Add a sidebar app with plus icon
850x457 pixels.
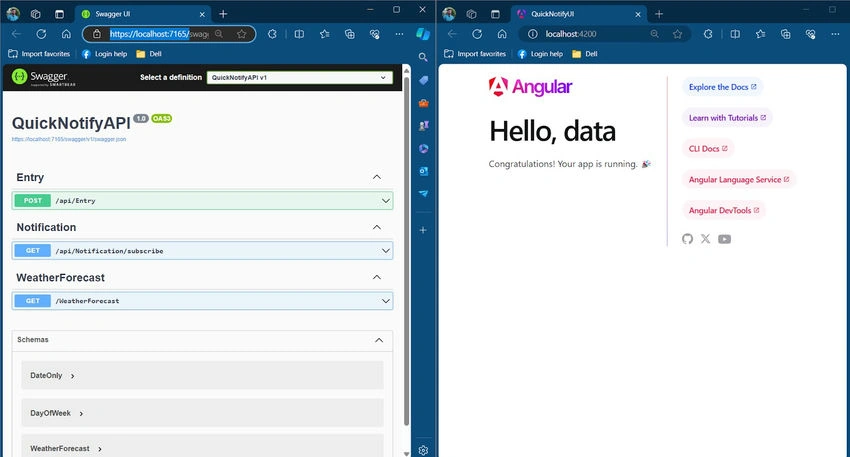tap(423, 230)
